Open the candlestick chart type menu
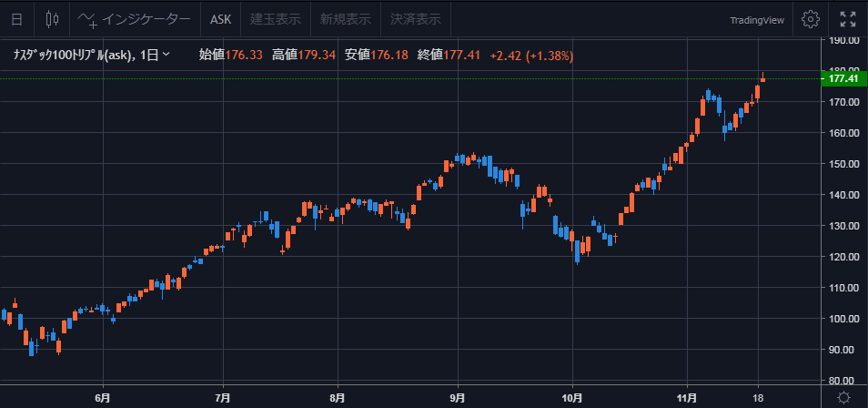The image size is (868, 408). click(x=52, y=19)
